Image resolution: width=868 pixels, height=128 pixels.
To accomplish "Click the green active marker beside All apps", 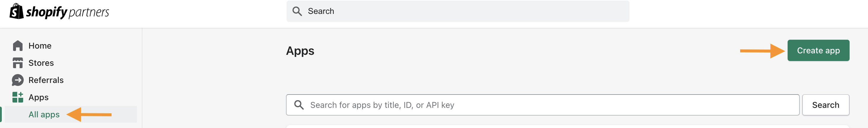I will [x=1, y=114].
